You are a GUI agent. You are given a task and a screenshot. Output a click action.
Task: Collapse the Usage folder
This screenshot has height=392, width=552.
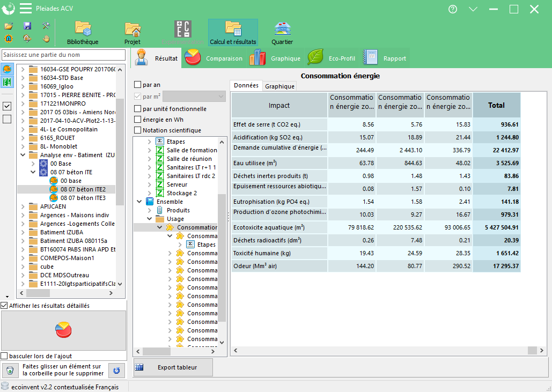click(149, 219)
